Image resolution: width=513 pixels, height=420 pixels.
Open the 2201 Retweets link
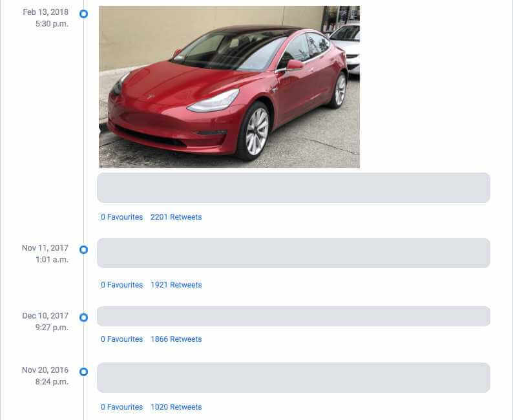176,217
